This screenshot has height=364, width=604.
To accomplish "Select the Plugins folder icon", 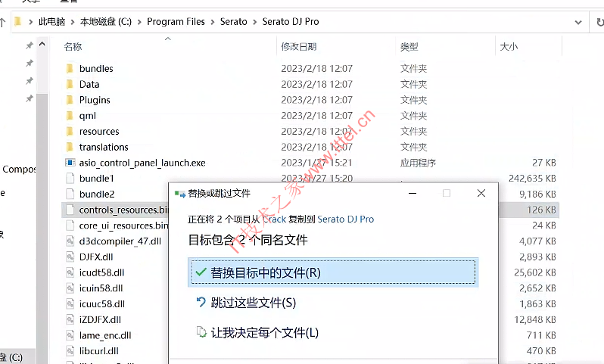I will (x=70, y=100).
